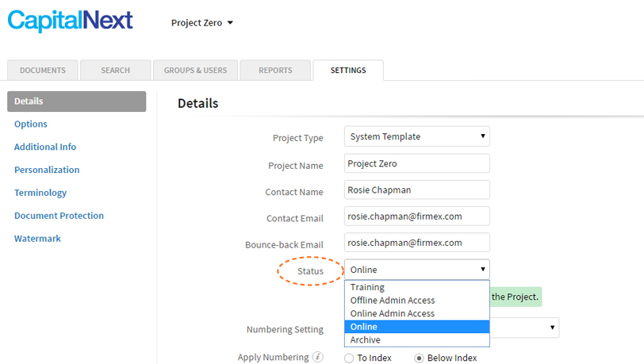Click the Apply Numbering info icon
The width and height of the screenshot is (644, 364).
[317, 357]
